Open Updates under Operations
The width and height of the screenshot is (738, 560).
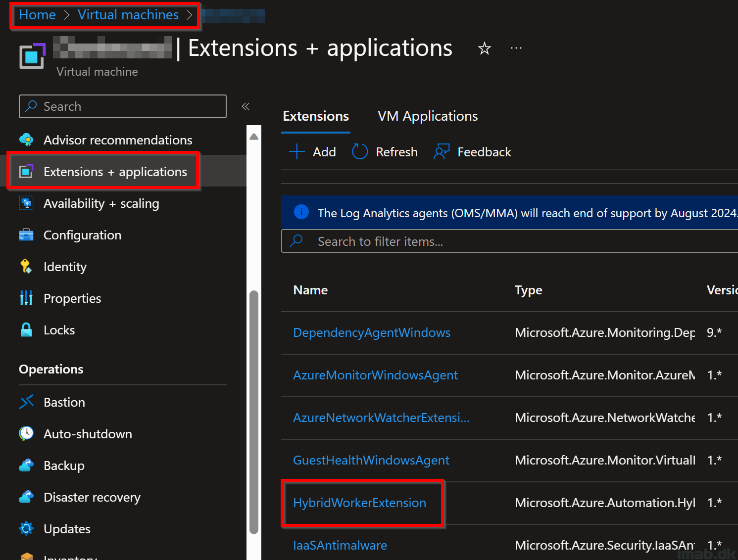click(x=67, y=529)
